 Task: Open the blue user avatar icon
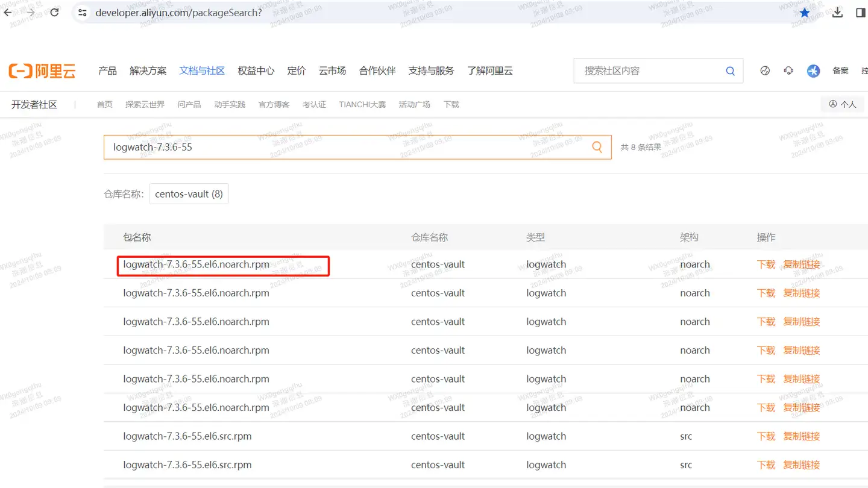coord(813,70)
